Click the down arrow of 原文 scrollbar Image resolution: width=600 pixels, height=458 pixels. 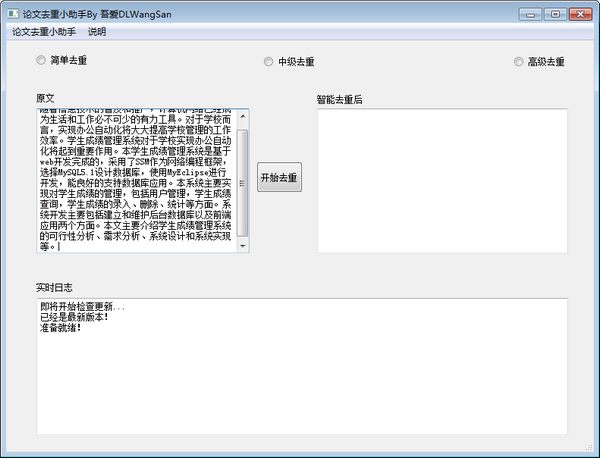pos(242,246)
